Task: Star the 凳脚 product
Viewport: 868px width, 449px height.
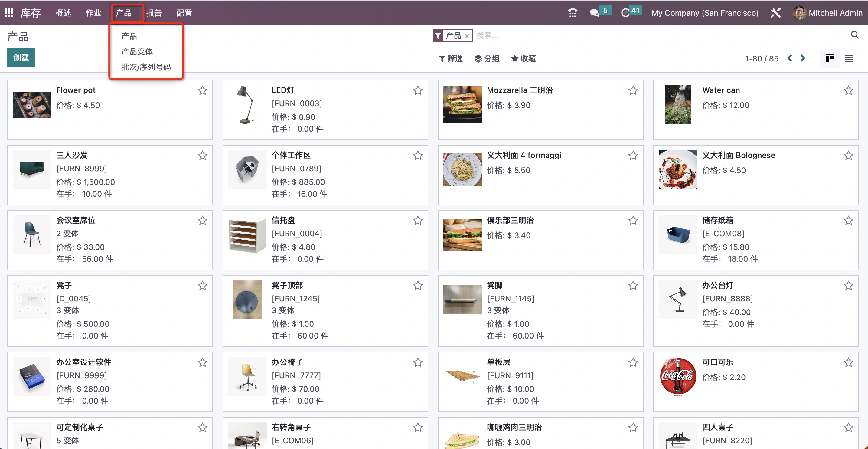Action: [x=633, y=286]
